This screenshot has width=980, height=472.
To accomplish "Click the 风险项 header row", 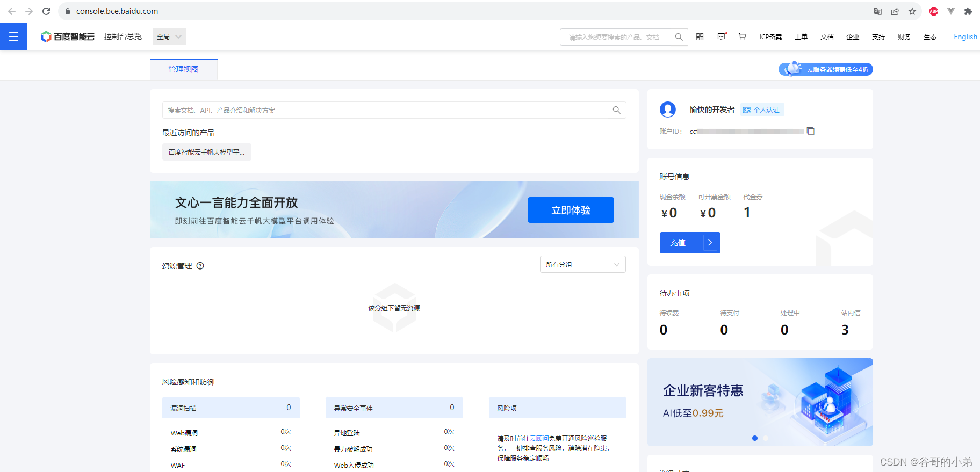I will pyautogui.click(x=558, y=408).
